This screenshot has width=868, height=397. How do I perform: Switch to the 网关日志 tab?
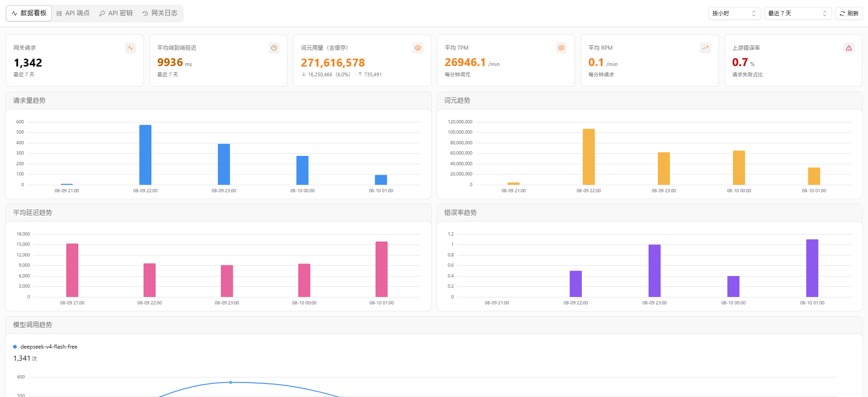160,13
